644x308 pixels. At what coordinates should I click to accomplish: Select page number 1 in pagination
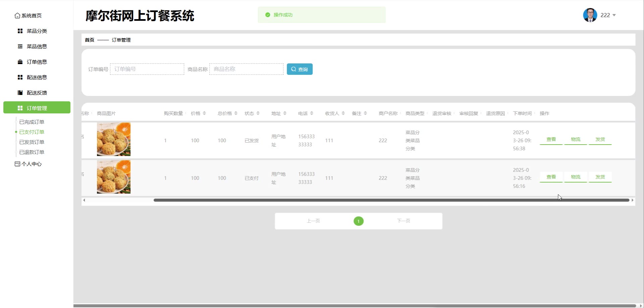[x=359, y=221]
